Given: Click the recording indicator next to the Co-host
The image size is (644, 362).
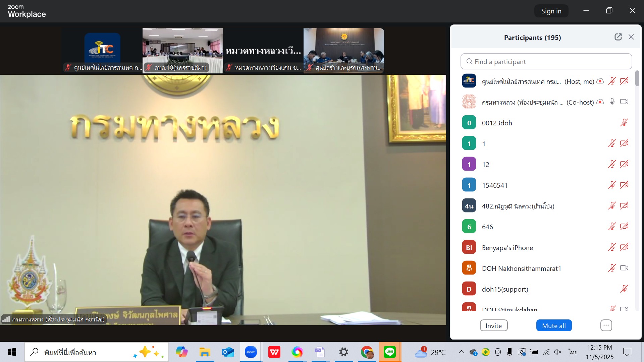Looking at the screenshot, I should 600,102.
